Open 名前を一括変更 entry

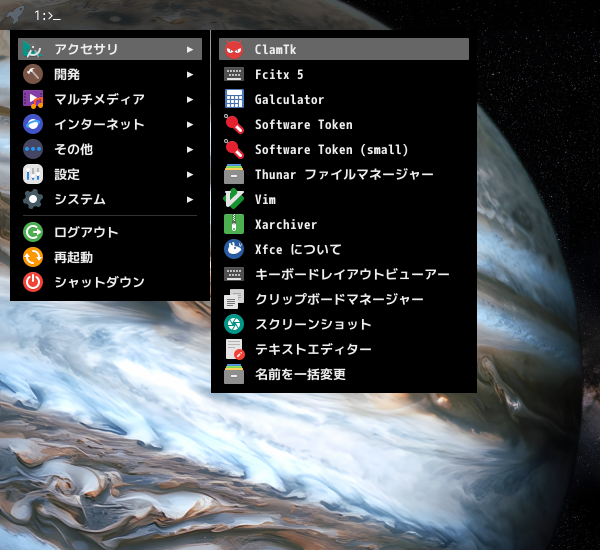344,374
